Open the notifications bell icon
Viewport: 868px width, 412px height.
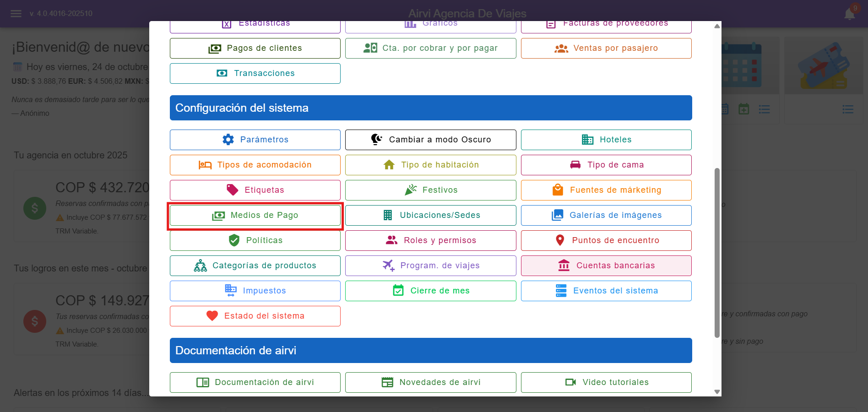tap(850, 14)
